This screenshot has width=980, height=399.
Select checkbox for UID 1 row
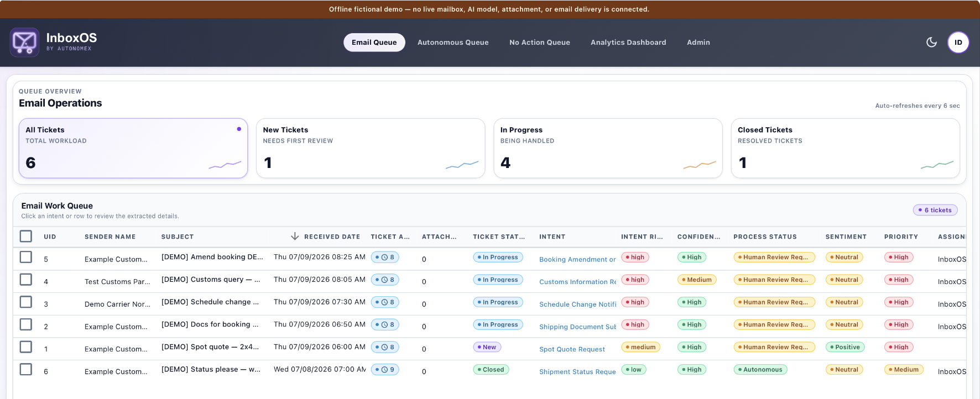pyautogui.click(x=26, y=347)
